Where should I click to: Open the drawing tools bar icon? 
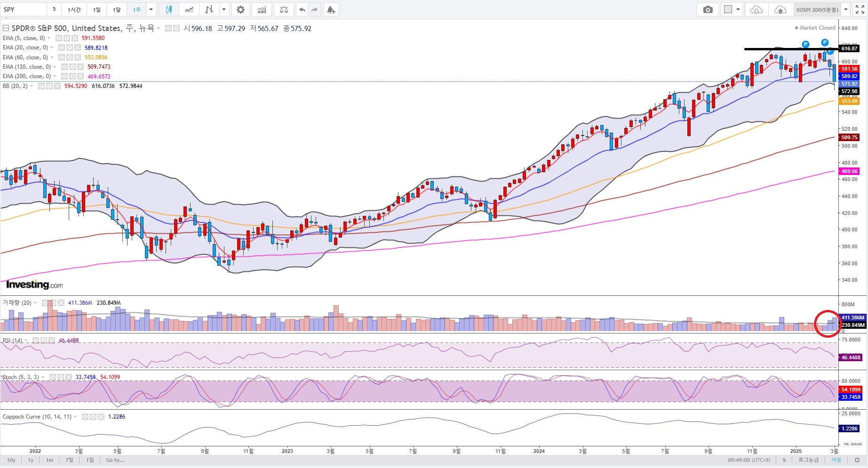[x=209, y=9]
